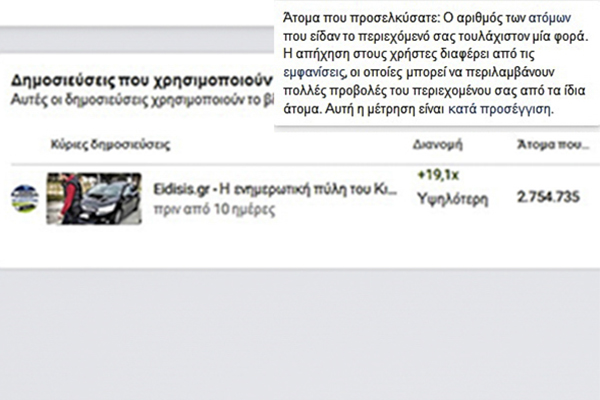Viewport: 600px width, 400px height.
Task: Click the empty gray area below the table
Action: 300,330
